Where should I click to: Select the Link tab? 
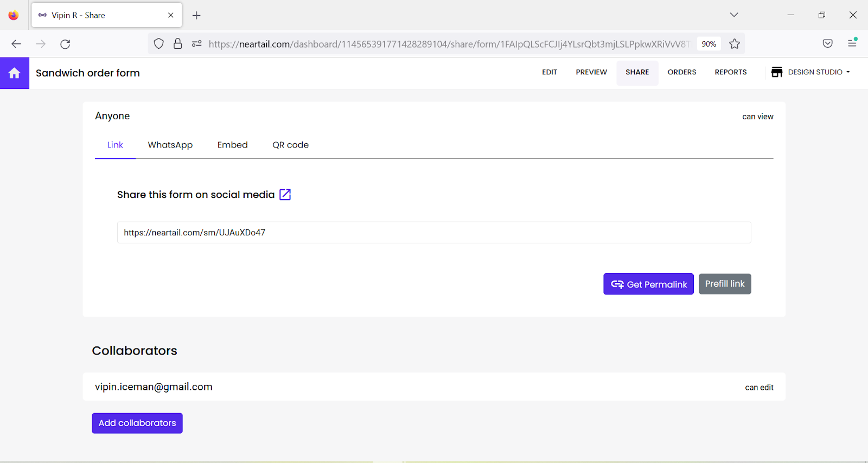tap(115, 145)
